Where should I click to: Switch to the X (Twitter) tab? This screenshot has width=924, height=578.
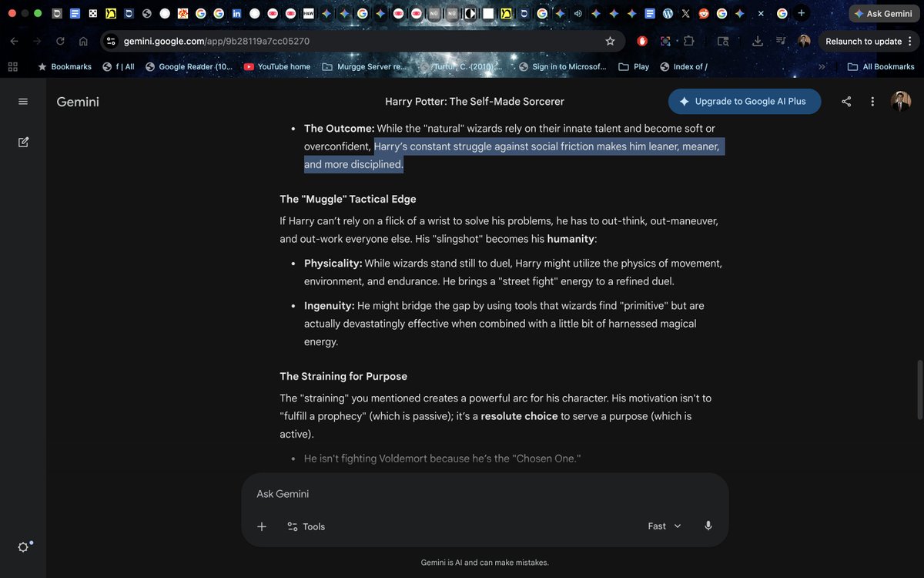click(x=685, y=13)
